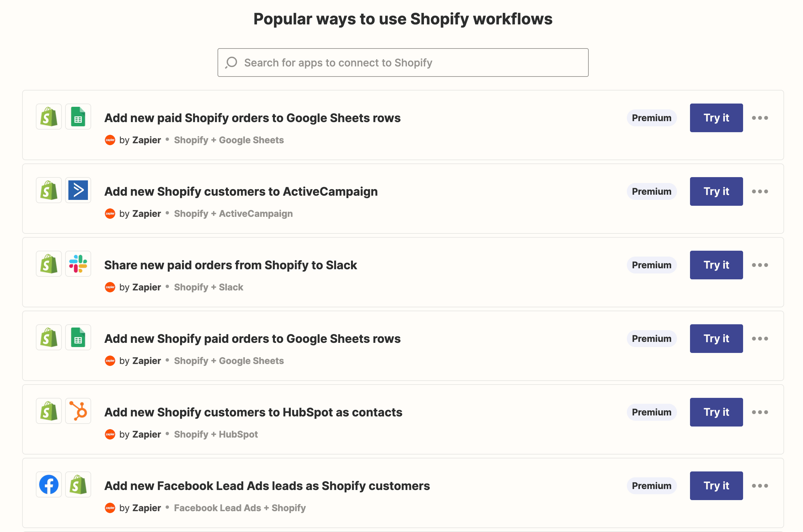Open more options for Facebook Lead Ads workflow
803x532 pixels.
pyautogui.click(x=760, y=486)
